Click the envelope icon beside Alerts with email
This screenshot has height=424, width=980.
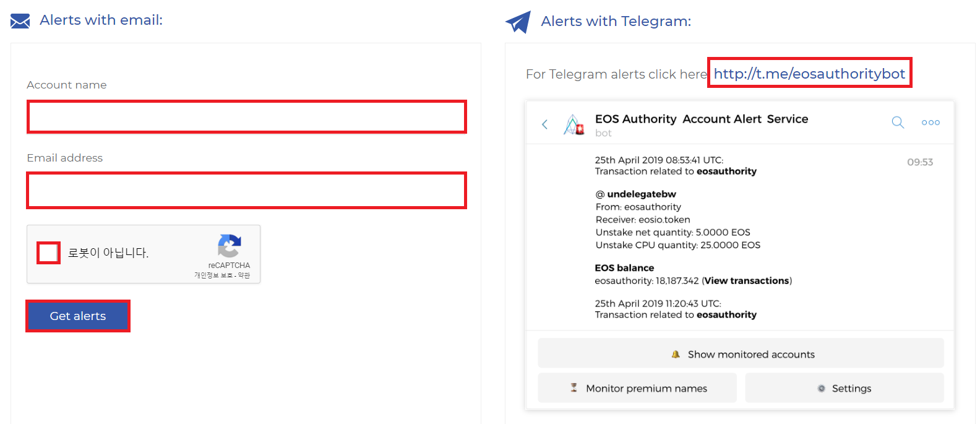[20, 21]
